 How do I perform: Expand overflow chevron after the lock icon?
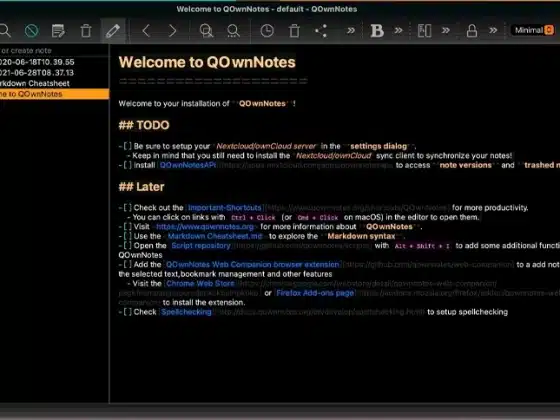tap(493, 31)
